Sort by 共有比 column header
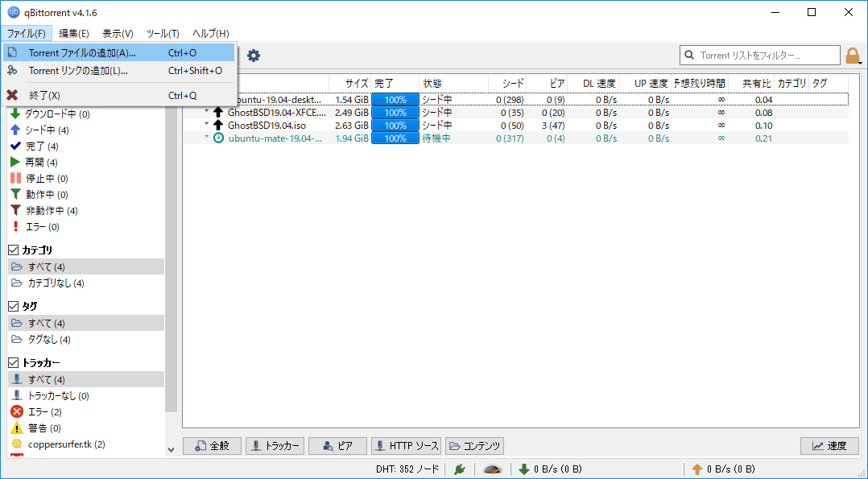This screenshot has height=479, width=868. [x=750, y=83]
